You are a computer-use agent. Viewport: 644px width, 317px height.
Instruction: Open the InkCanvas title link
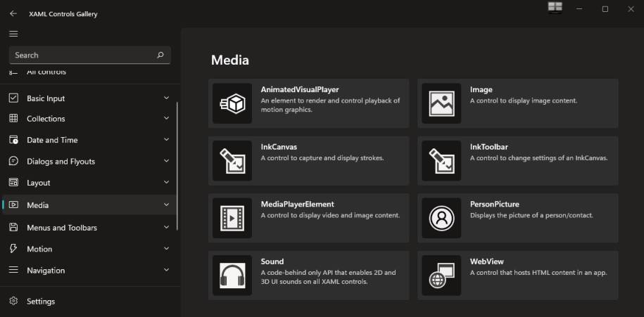click(279, 147)
